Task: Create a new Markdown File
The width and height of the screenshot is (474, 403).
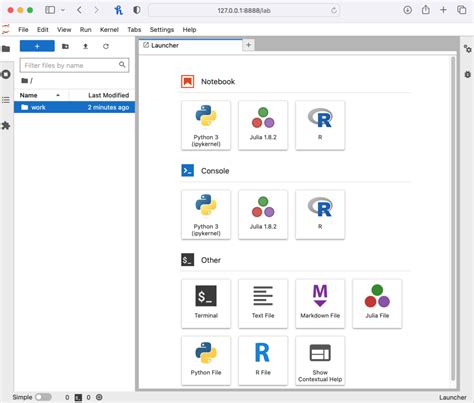Action: coord(320,304)
